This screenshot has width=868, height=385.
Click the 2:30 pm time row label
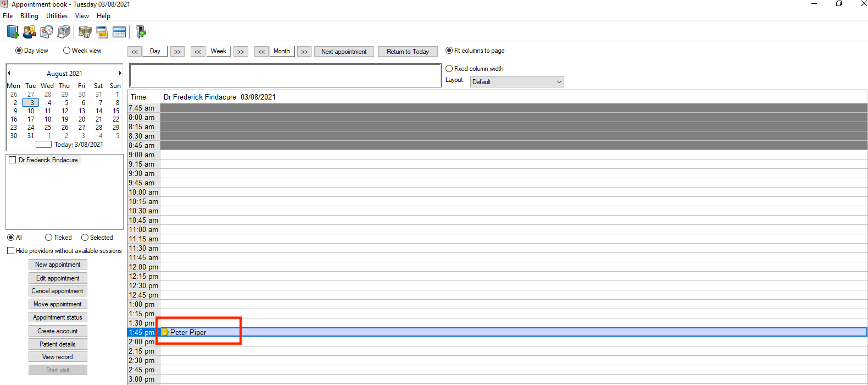[x=143, y=361]
